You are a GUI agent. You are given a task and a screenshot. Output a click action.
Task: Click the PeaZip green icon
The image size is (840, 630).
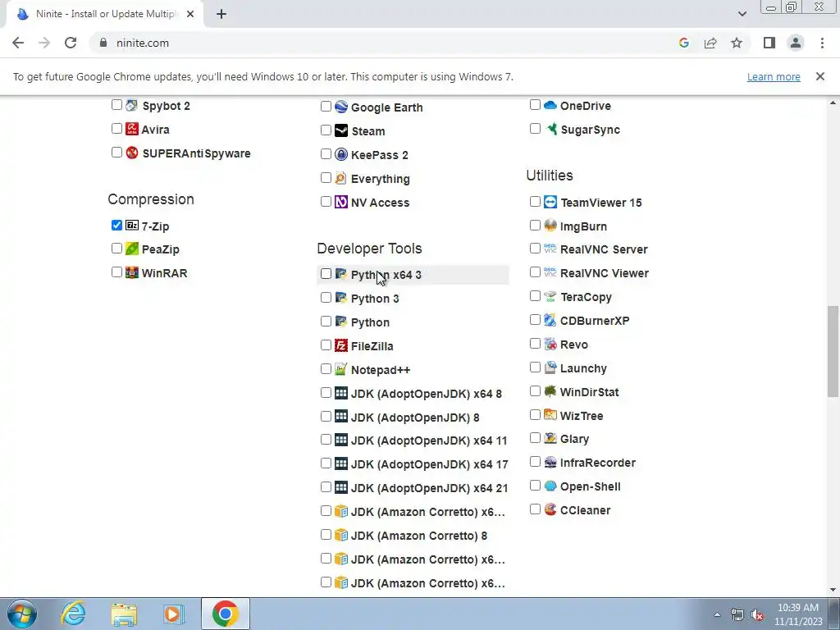pos(132,249)
